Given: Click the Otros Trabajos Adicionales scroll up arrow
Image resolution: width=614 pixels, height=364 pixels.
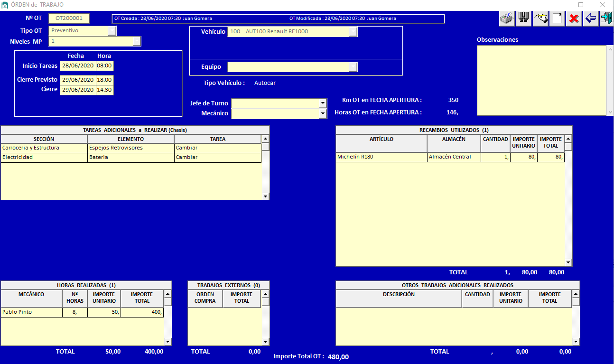Looking at the screenshot, I should click(x=576, y=294).
